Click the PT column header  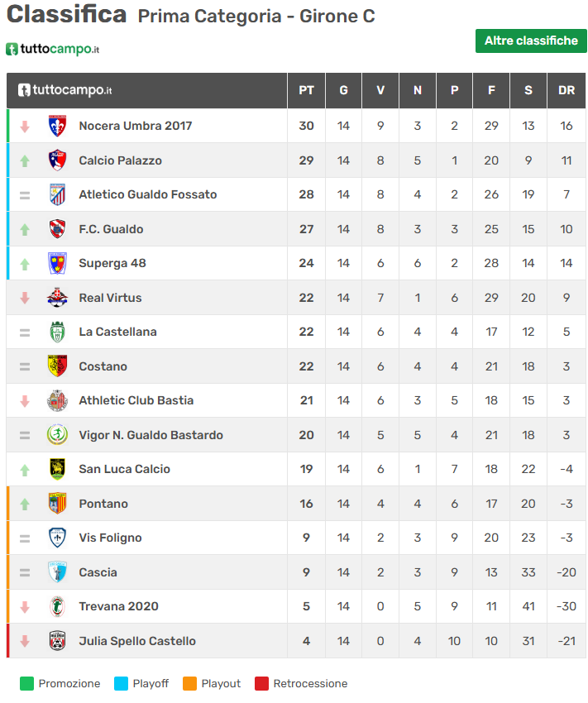pos(306,90)
